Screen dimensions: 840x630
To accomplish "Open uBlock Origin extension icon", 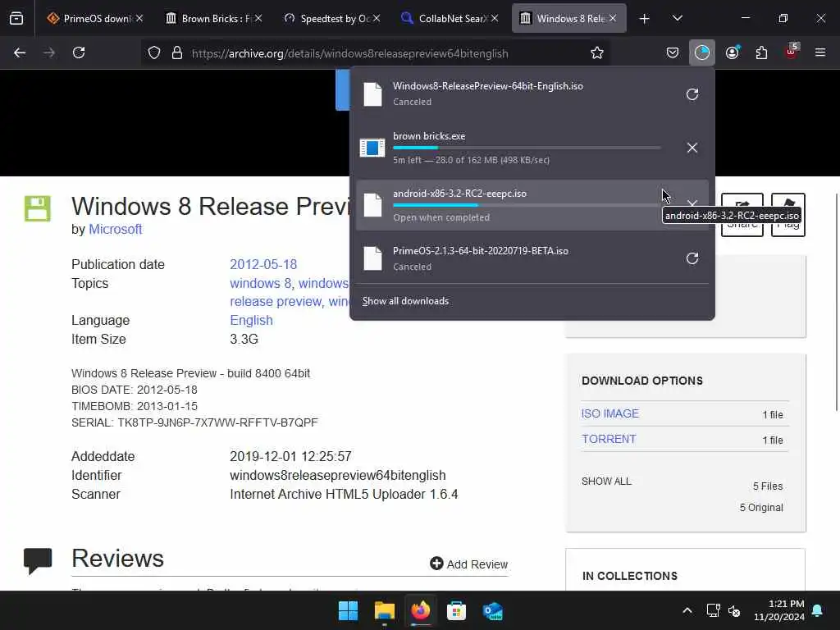I will pyautogui.click(x=792, y=52).
